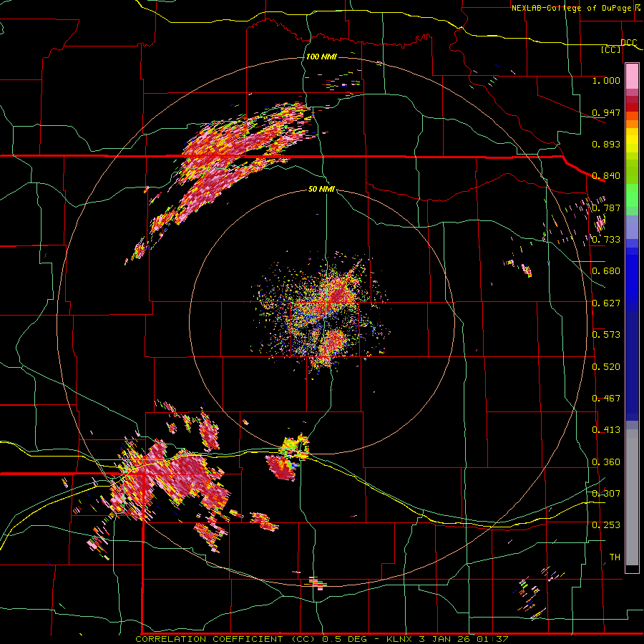Viewport: 644px width, 644px height.
Task: Select the 0.520 scale value
Action: (606, 366)
